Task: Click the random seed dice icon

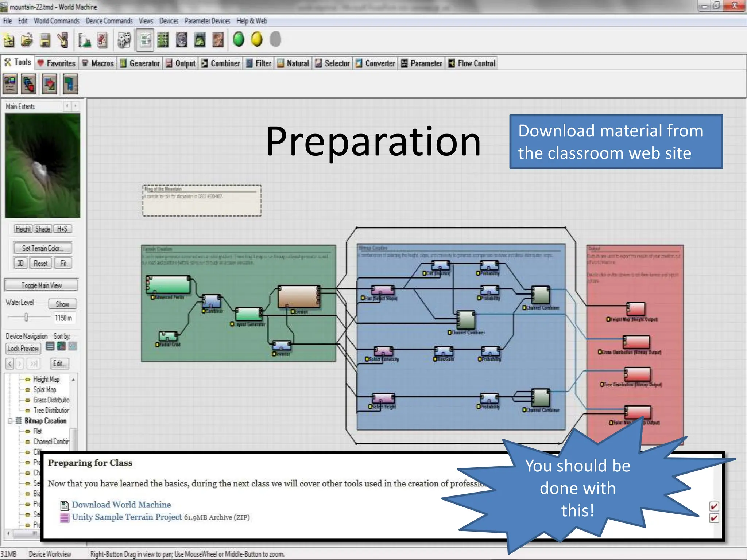Action: tap(124, 40)
